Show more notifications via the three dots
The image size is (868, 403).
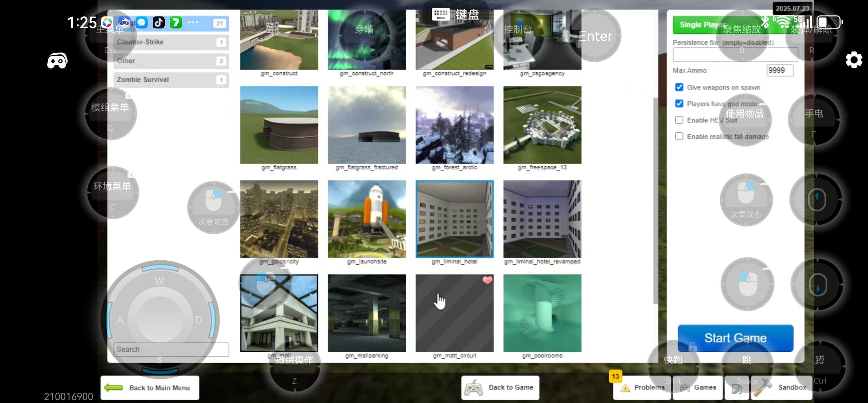(193, 23)
